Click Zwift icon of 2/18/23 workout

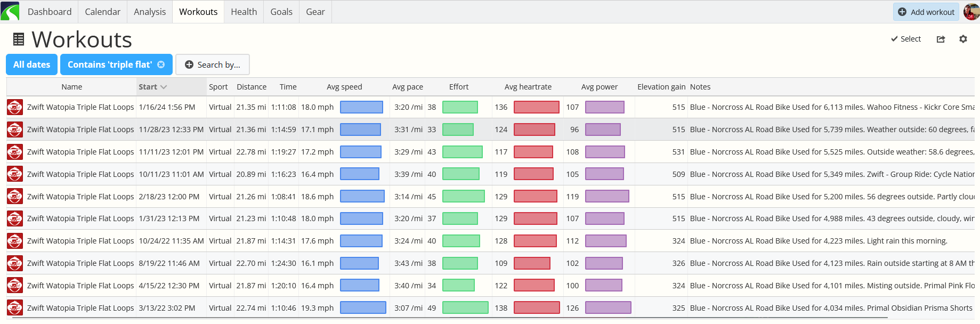pyautogui.click(x=15, y=197)
